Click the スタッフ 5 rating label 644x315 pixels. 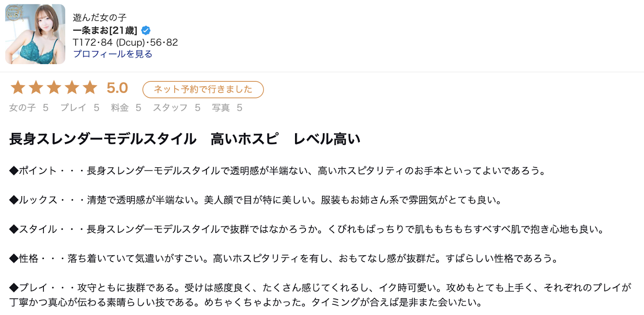[x=176, y=108]
